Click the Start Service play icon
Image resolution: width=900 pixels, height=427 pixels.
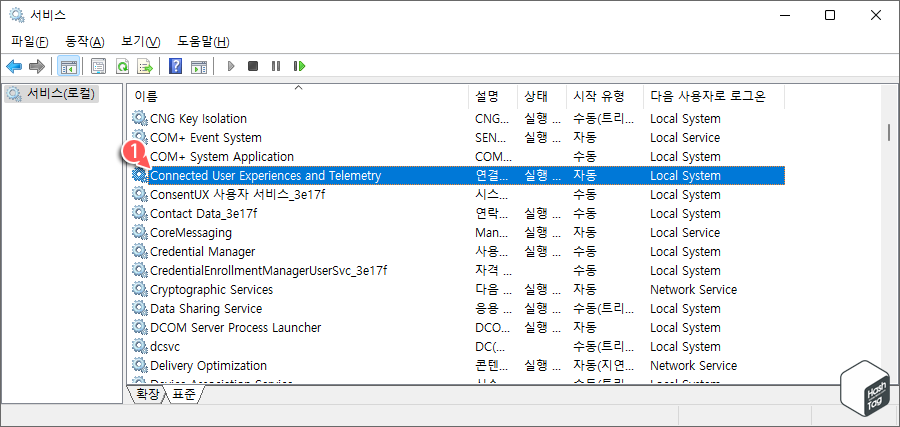click(x=231, y=67)
